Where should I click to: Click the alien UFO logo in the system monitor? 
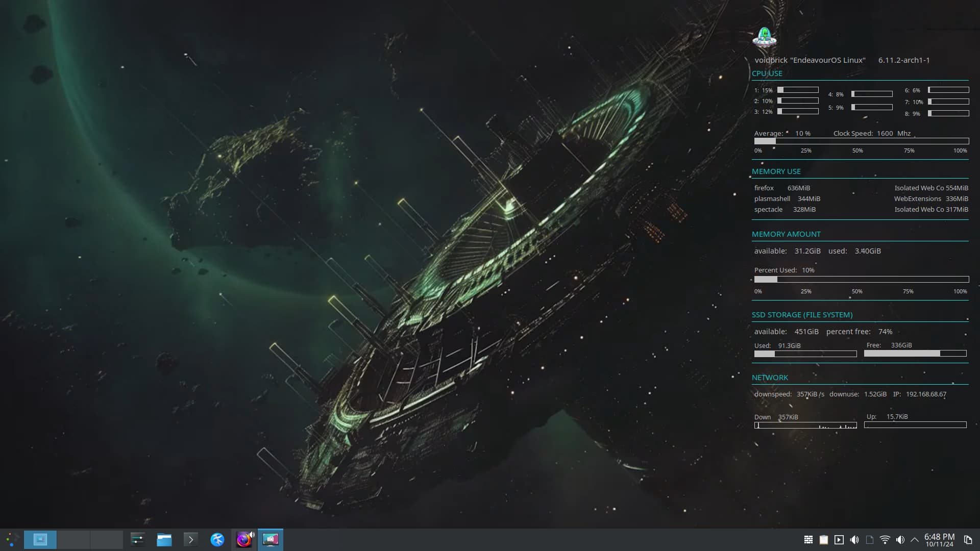[x=764, y=37]
